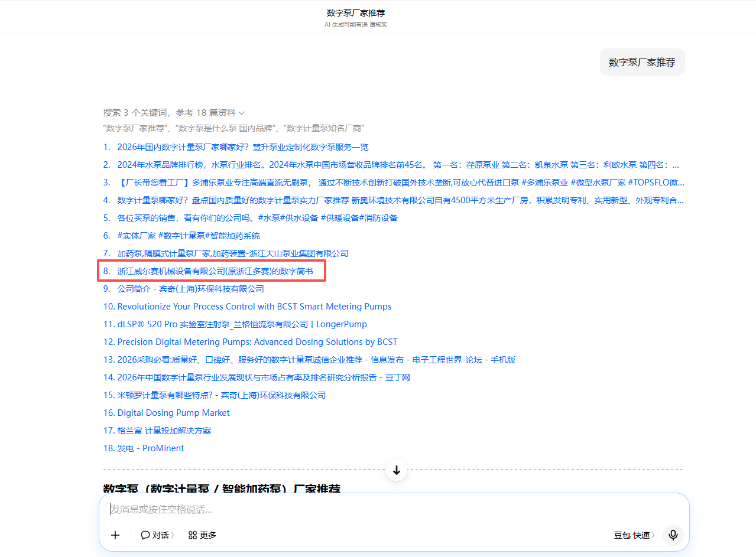This screenshot has height=557, width=756.
Task: Click the scroll-to-bottom down arrow button
Action: click(x=397, y=470)
